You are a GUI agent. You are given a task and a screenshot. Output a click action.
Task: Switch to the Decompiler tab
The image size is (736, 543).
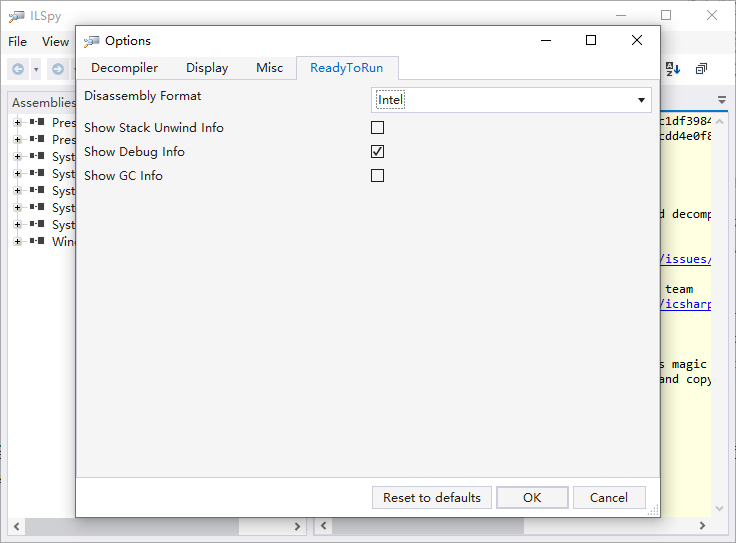click(124, 68)
